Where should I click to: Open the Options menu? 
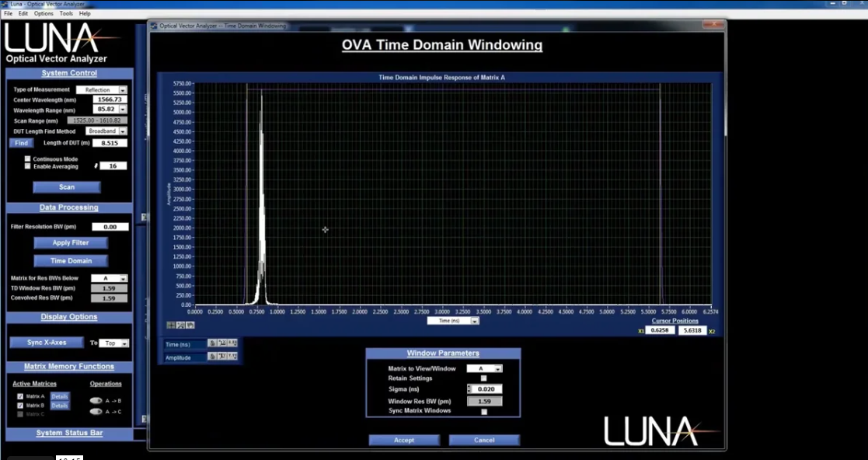click(x=44, y=13)
